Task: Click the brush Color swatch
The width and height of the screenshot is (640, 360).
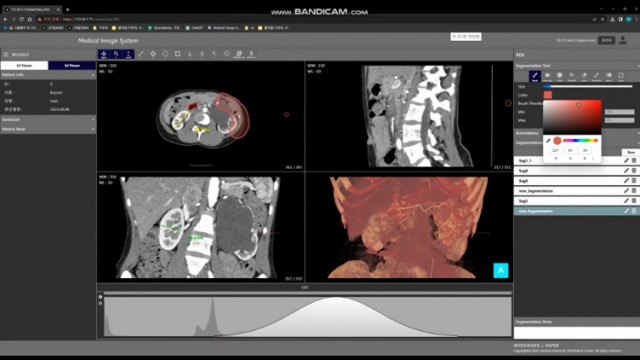Action: pyautogui.click(x=548, y=95)
